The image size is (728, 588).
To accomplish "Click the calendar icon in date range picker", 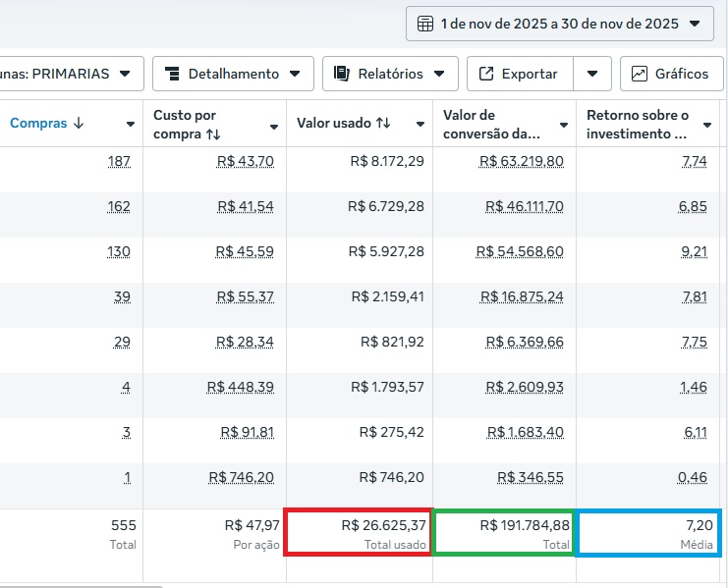I will pos(425,24).
